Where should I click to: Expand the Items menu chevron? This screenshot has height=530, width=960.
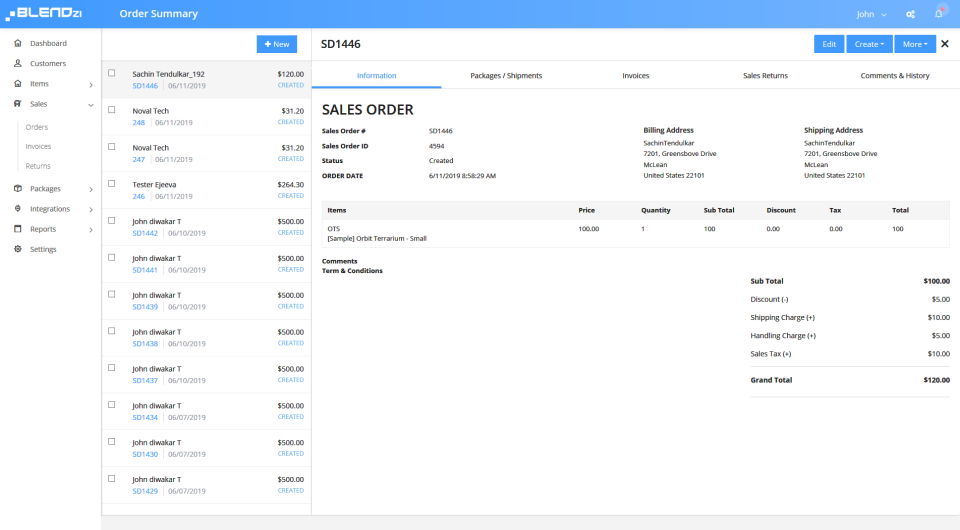[91, 84]
